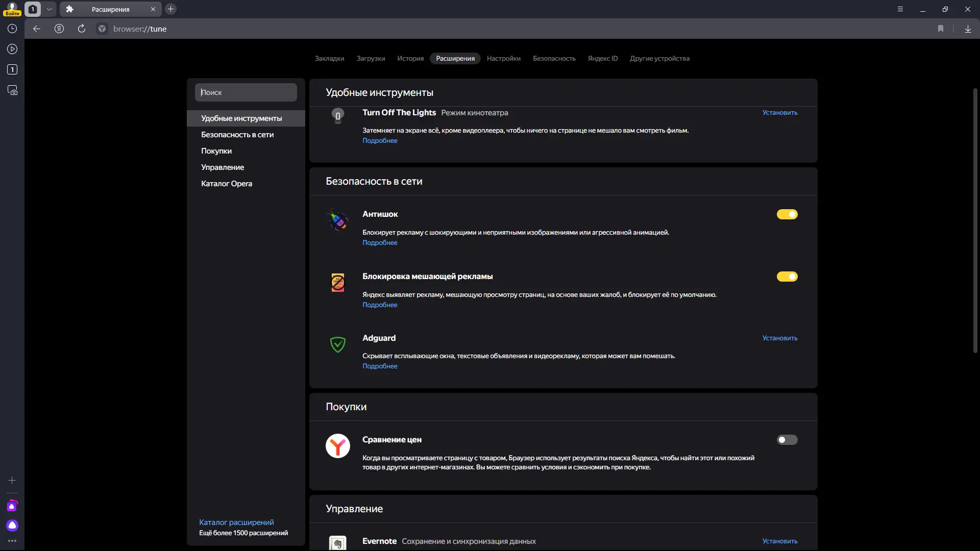Open the downloads arrow icon
This screenshot has height=551, width=980.
(968, 29)
